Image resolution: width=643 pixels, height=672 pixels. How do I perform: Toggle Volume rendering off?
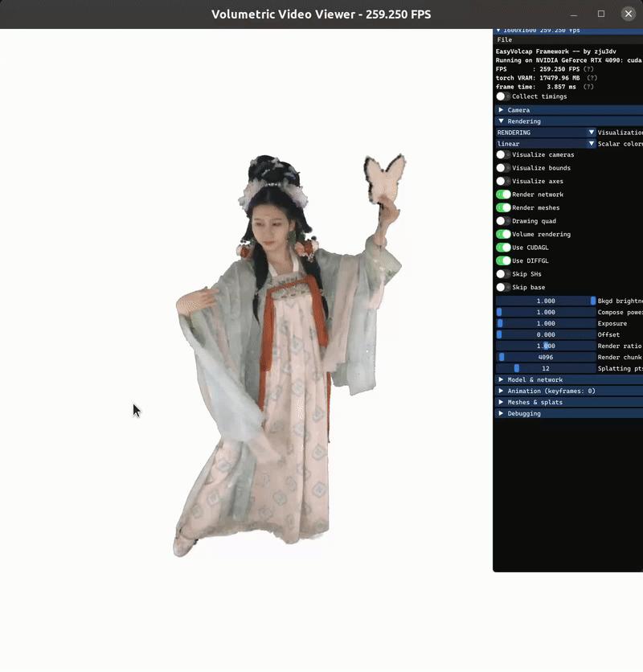tap(503, 235)
